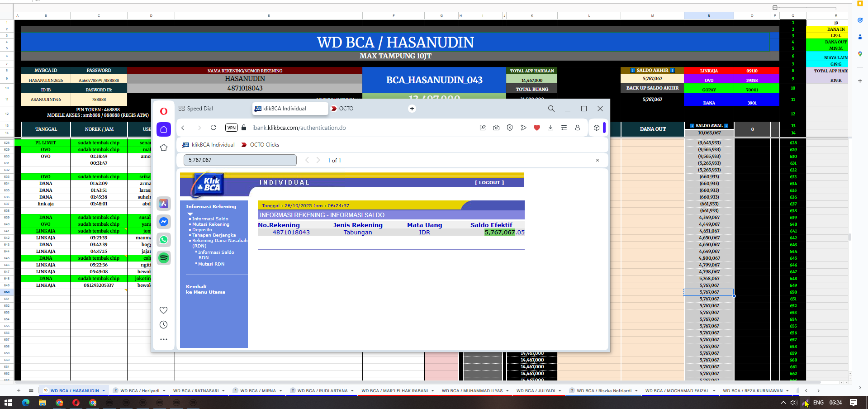
Task: Jump to the previous find match
Action: pos(307,160)
